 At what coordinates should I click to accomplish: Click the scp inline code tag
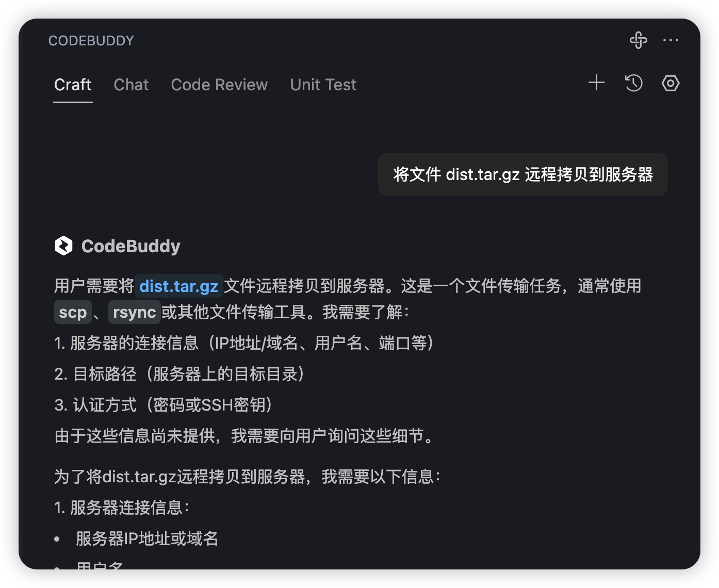point(73,312)
